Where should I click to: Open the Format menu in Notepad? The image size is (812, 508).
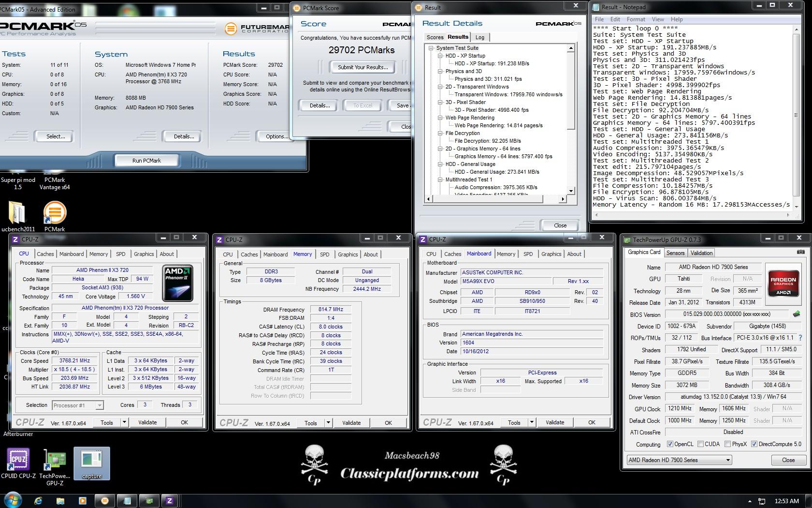pyautogui.click(x=636, y=19)
